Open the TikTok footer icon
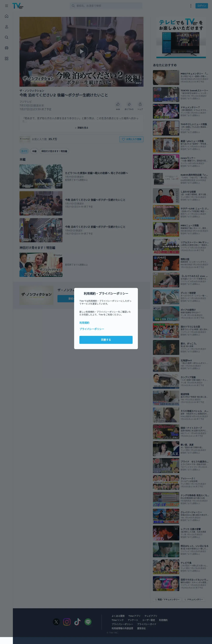Screen dimensions: 212x644 [x=77, y=622]
